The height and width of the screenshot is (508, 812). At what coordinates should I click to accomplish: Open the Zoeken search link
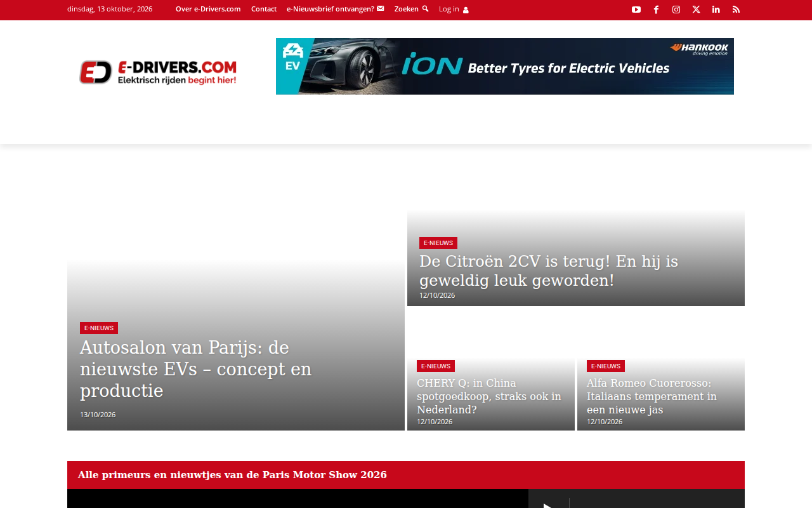coord(411,9)
